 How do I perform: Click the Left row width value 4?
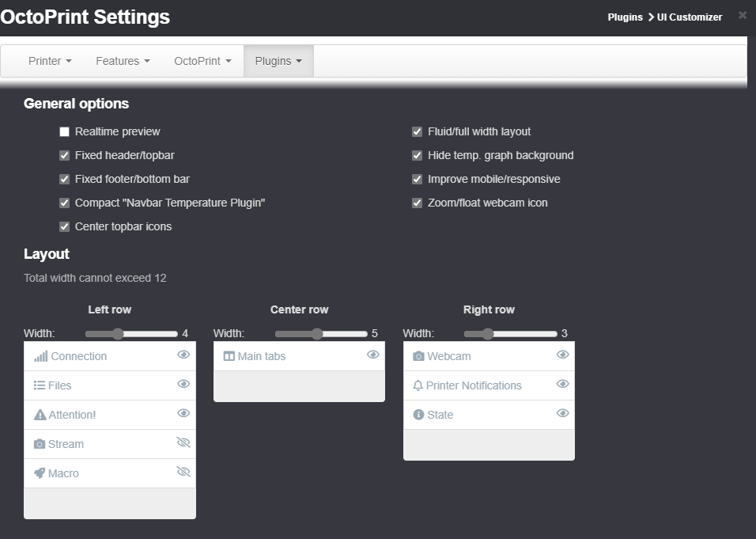185,334
